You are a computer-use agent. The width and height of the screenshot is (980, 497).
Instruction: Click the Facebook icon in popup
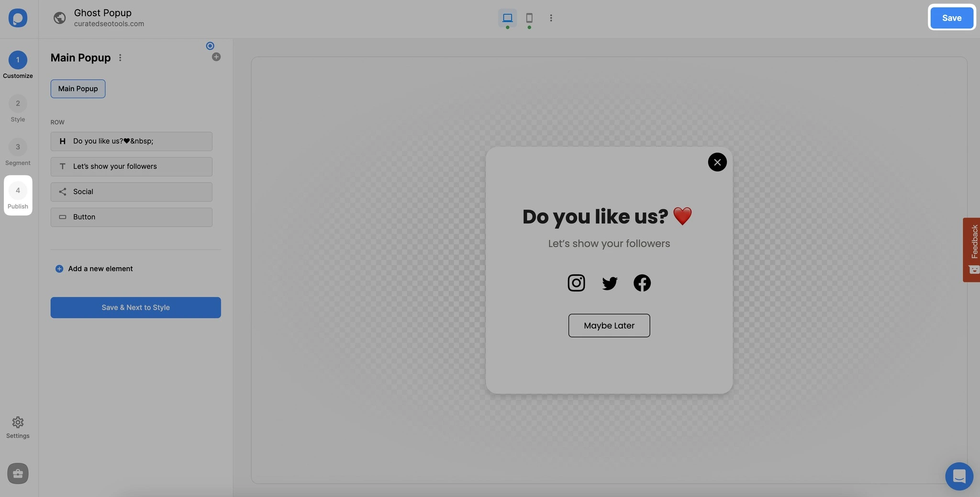(x=642, y=283)
